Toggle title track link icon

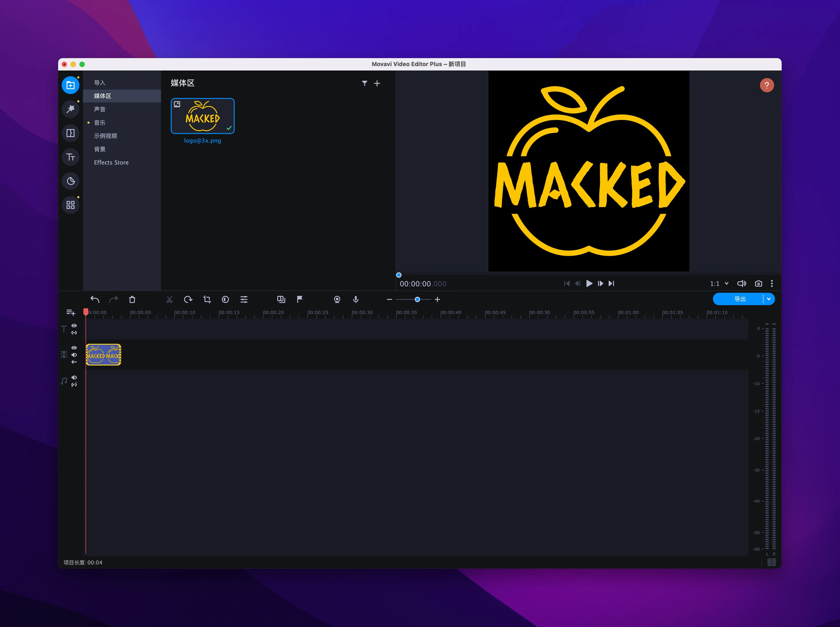point(74,333)
